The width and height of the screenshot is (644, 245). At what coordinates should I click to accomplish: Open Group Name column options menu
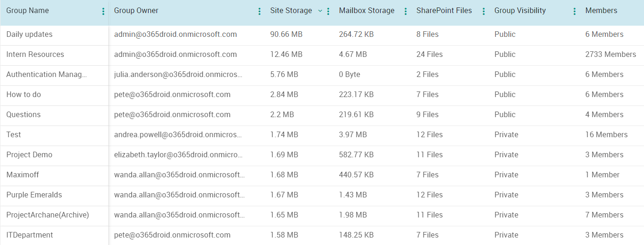(x=103, y=12)
